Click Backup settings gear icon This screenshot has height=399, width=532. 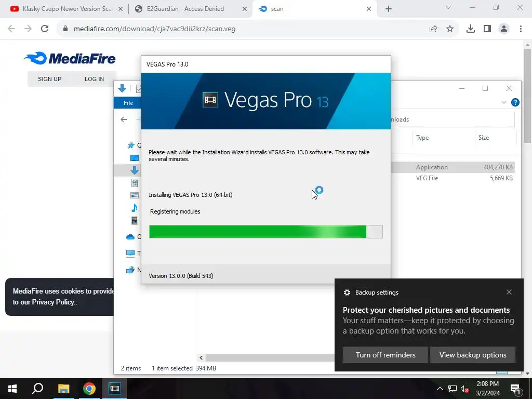click(x=347, y=292)
